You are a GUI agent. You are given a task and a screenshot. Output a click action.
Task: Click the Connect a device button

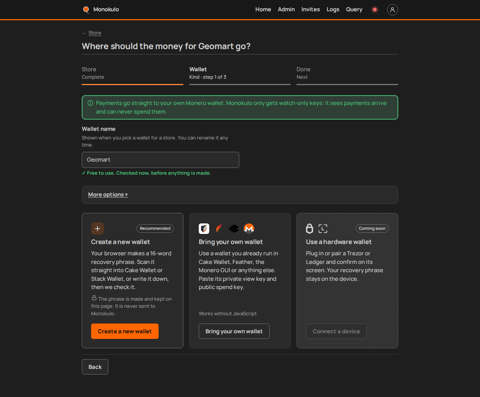[x=336, y=331]
